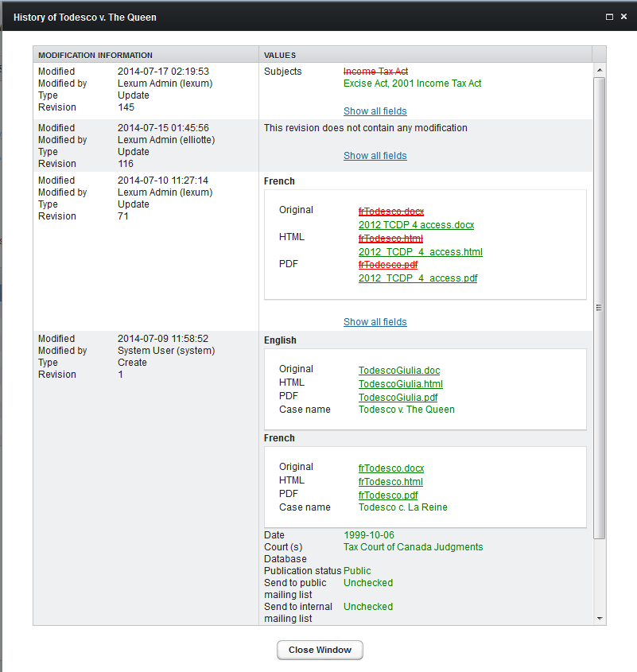This screenshot has height=672, width=637.
Task: Open 2012 TCDP 4 access.docx link
Action: click(416, 225)
